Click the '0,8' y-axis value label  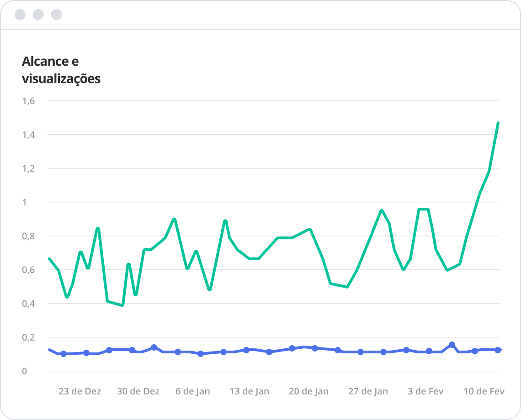click(28, 236)
